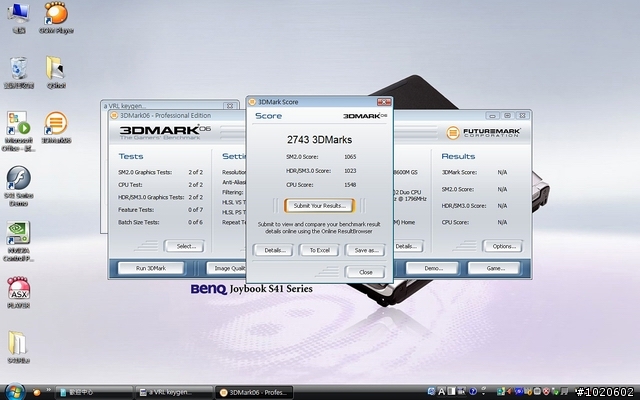
Task: Switch to Welcome Center taskbar item
Action: pyautogui.click(x=94, y=393)
